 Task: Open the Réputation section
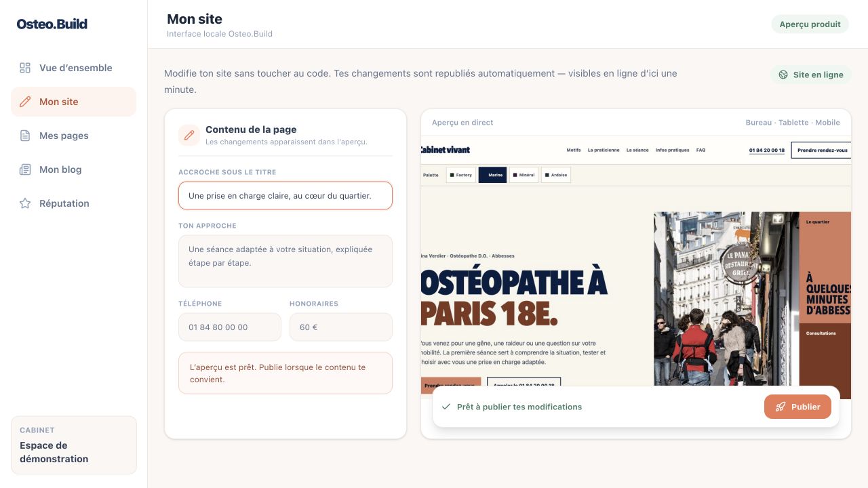(x=73, y=203)
